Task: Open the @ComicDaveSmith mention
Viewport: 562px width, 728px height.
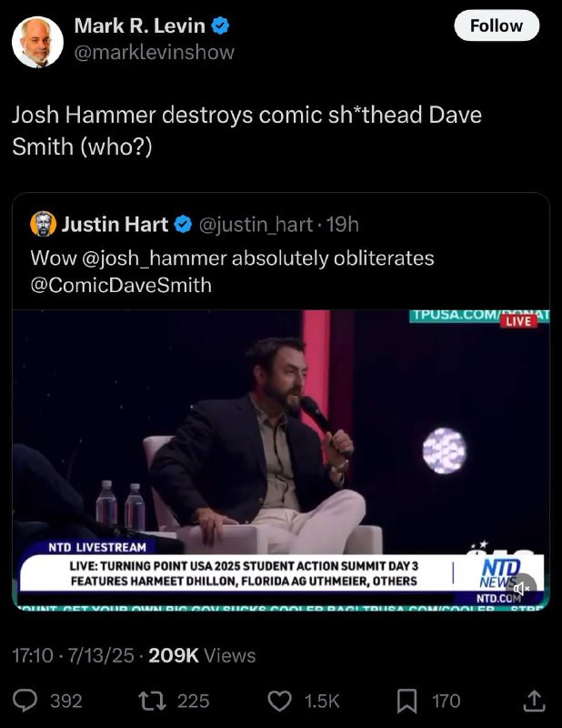Action: click(x=121, y=285)
